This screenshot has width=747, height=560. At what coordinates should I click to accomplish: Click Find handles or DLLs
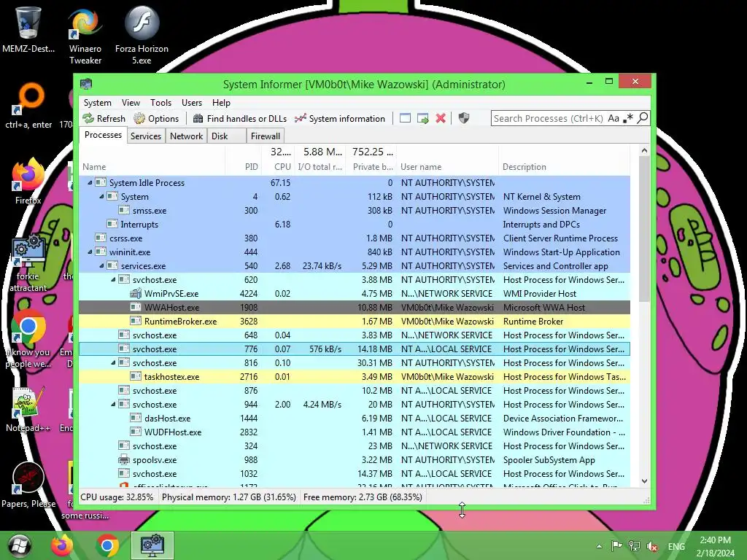pos(239,119)
